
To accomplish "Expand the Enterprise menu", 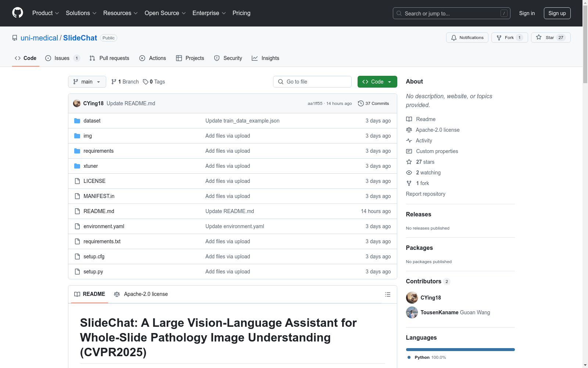I will tap(209, 13).
